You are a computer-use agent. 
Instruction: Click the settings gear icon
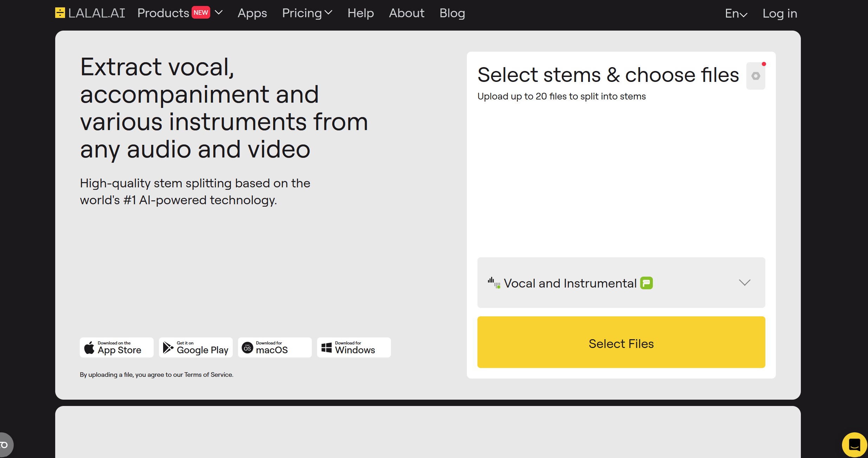(x=756, y=76)
